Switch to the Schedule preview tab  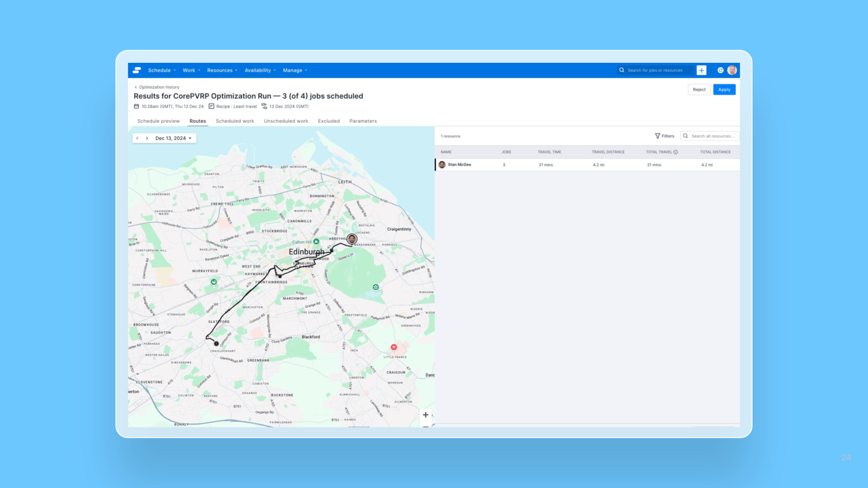click(158, 121)
